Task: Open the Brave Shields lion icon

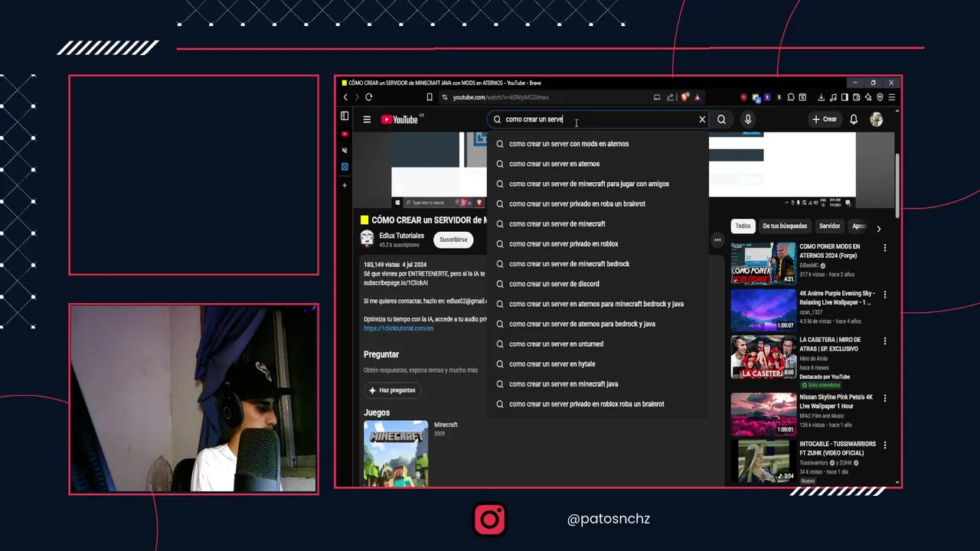Action: (x=684, y=97)
